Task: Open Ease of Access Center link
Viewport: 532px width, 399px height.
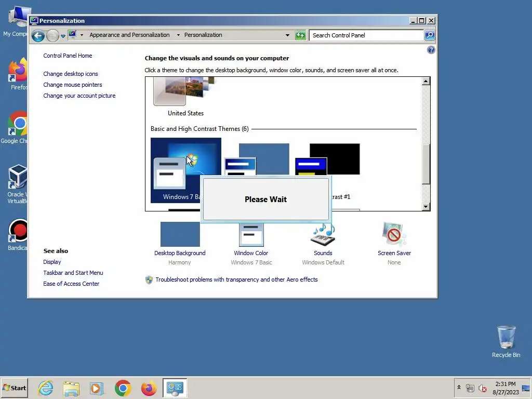Action: tap(71, 284)
